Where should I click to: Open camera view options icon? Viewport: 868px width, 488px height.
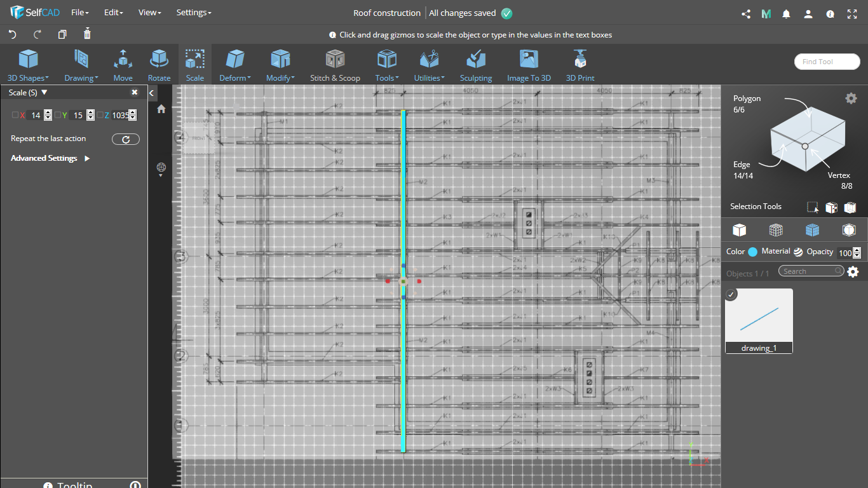[161, 168]
